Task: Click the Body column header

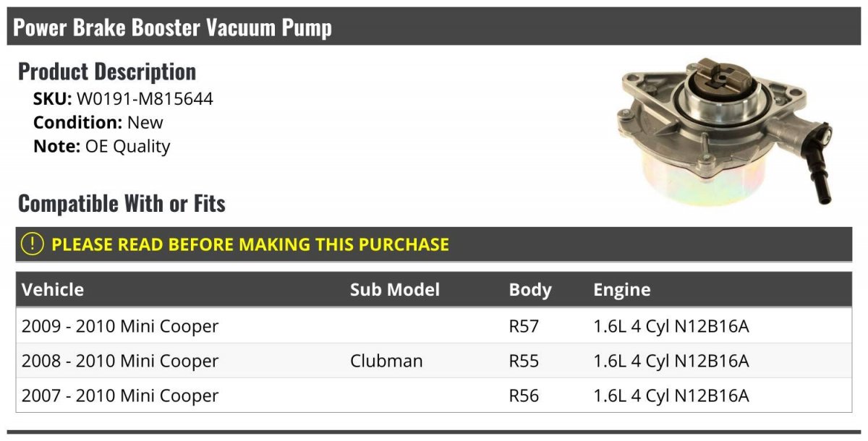Action: click(x=530, y=290)
